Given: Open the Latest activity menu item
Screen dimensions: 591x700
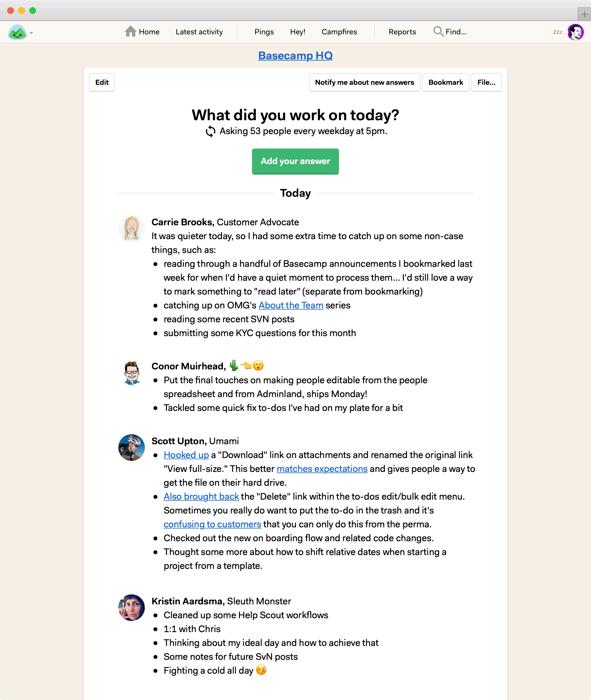Looking at the screenshot, I should click(199, 32).
